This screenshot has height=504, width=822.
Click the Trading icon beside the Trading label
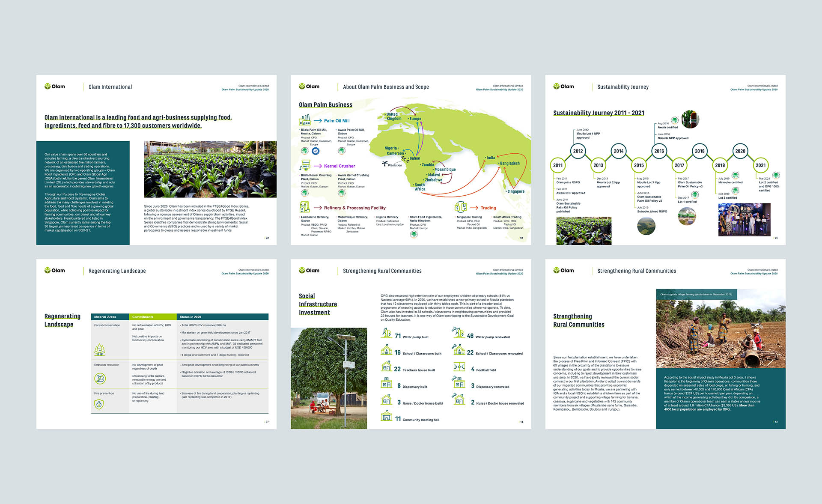461,207
